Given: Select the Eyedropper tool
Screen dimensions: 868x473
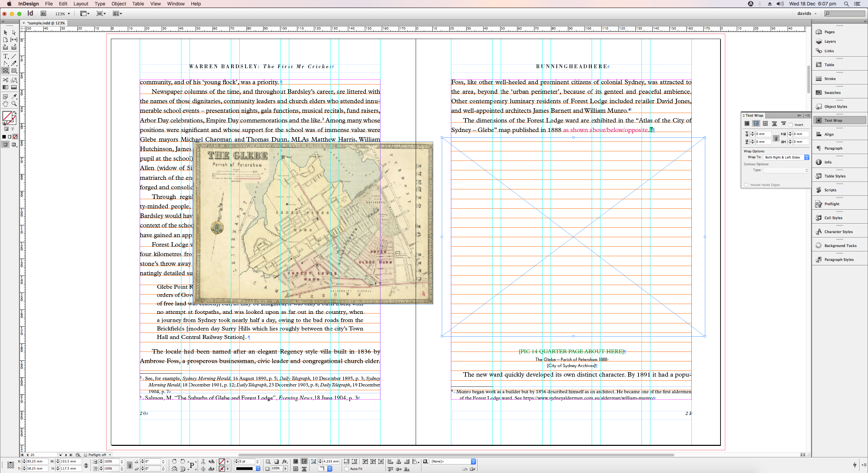Looking at the screenshot, I should (x=14, y=97).
